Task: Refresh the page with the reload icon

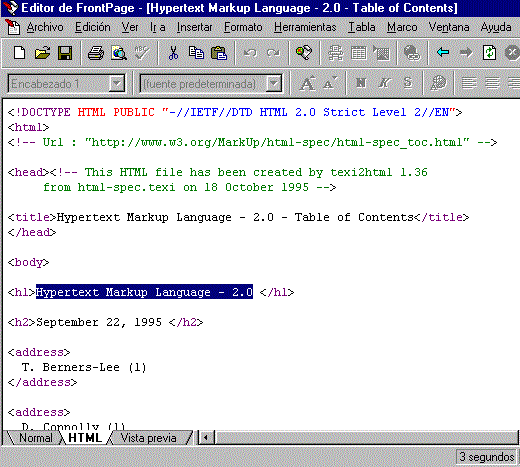Action: click(x=489, y=53)
